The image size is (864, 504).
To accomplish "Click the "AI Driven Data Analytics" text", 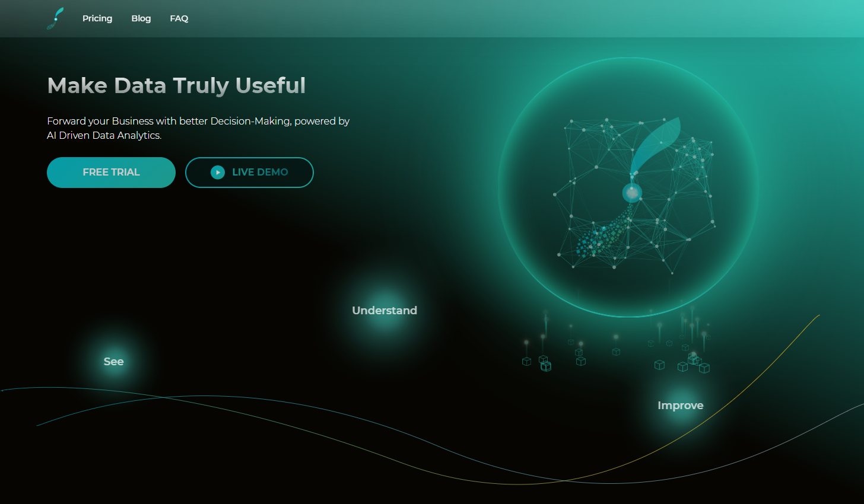I will tap(104, 135).
